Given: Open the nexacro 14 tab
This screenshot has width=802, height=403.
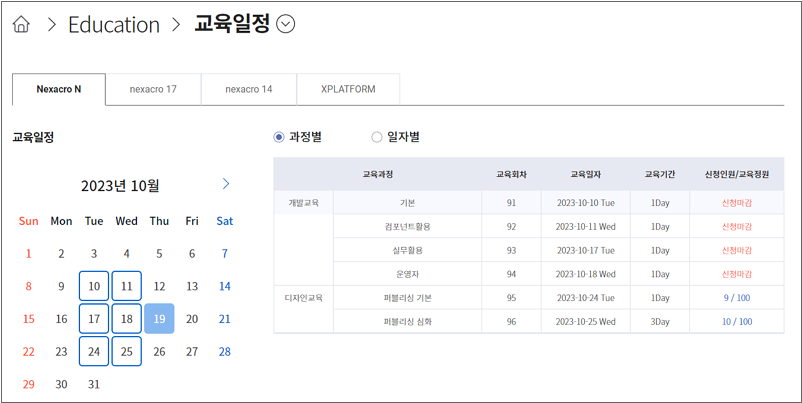Looking at the screenshot, I should [x=249, y=89].
